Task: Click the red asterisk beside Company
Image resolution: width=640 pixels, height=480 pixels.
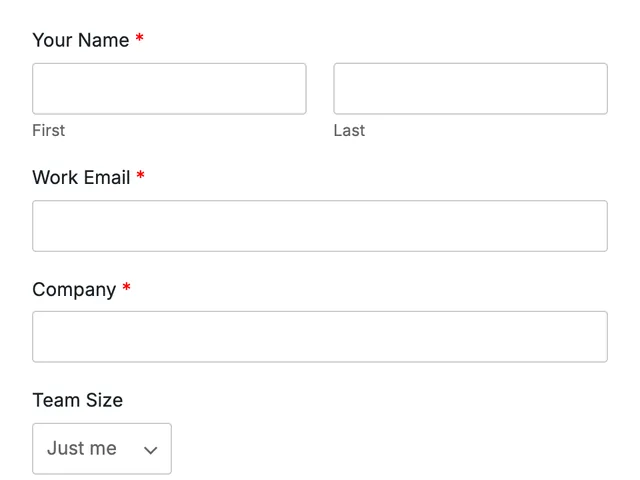Action: [x=127, y=287]
